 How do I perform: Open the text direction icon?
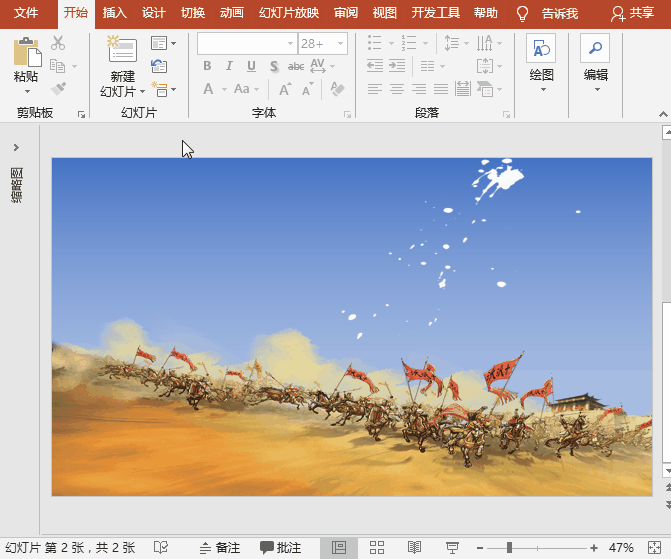(x=484, y=43)
